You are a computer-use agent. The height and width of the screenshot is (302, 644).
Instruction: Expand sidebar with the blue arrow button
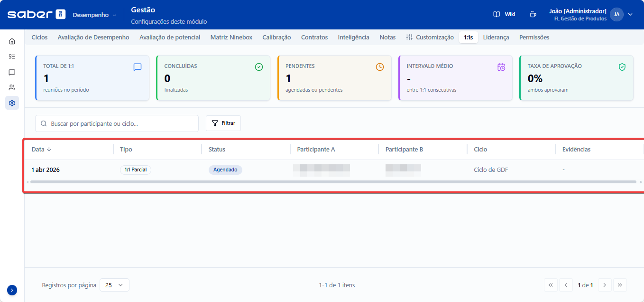coord(12,290)
